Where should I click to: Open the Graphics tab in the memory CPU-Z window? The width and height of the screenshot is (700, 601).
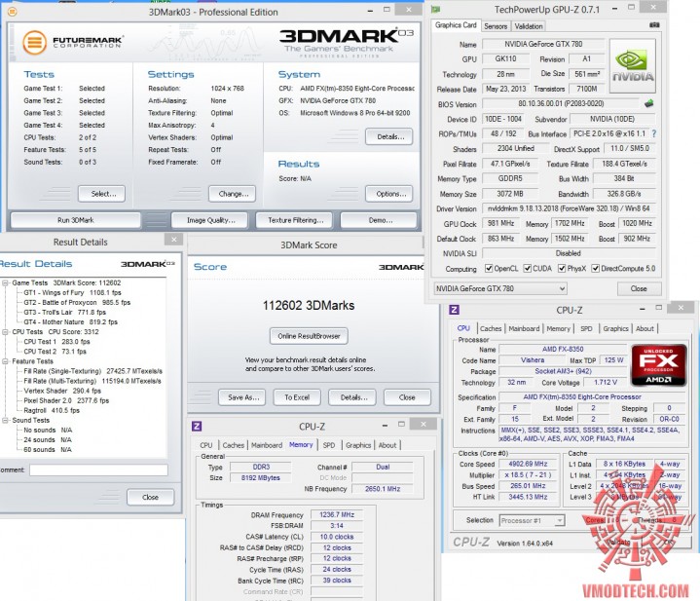click(x=358, y=445)
